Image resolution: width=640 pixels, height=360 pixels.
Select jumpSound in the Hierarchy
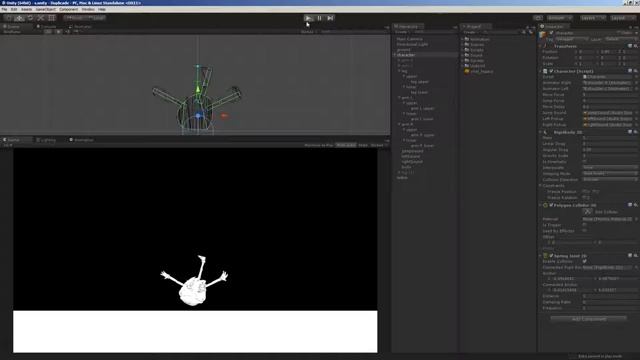(412, 151)
